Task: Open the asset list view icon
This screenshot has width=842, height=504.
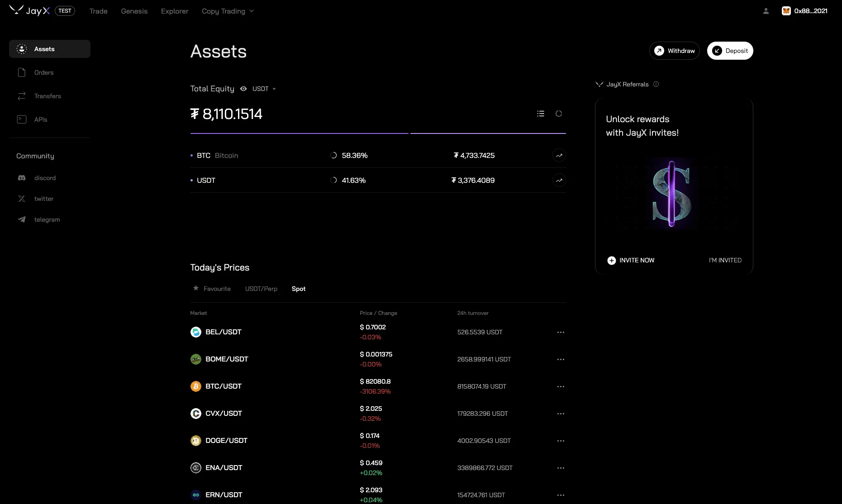Action: (x=541, y=114)
